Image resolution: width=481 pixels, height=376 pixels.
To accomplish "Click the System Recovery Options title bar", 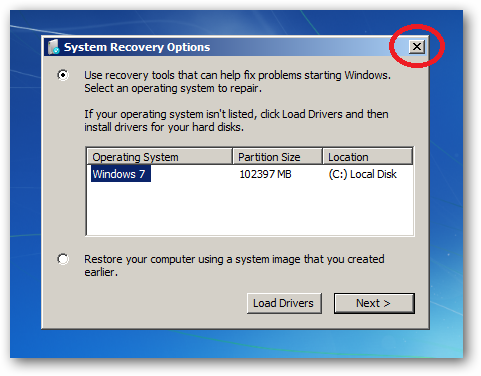I will click(x=227, y=47).
